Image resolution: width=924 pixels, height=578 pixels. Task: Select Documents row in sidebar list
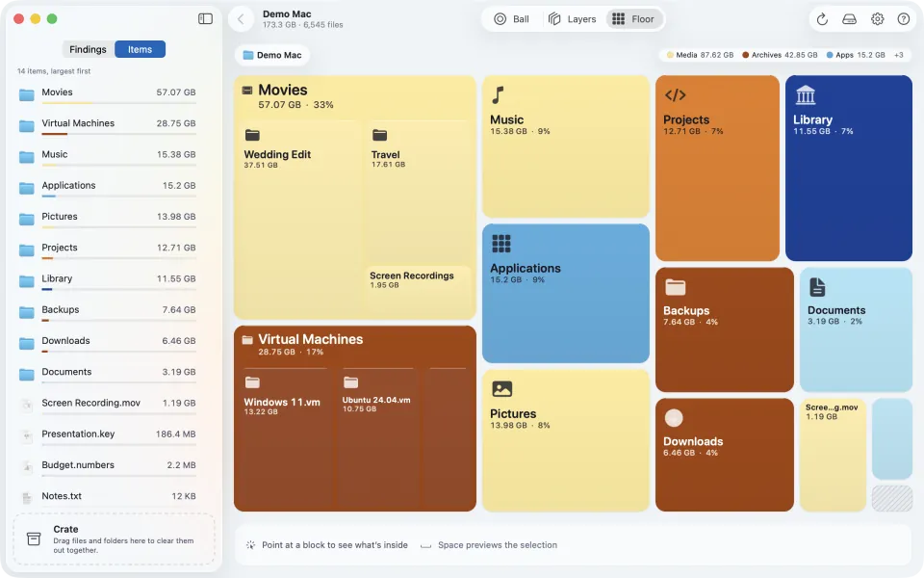pos(108,374)
